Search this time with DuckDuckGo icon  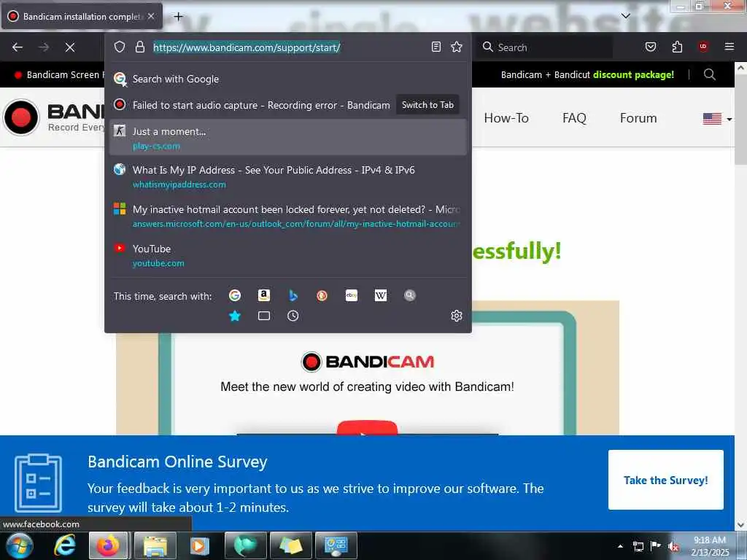pos(322,295)
